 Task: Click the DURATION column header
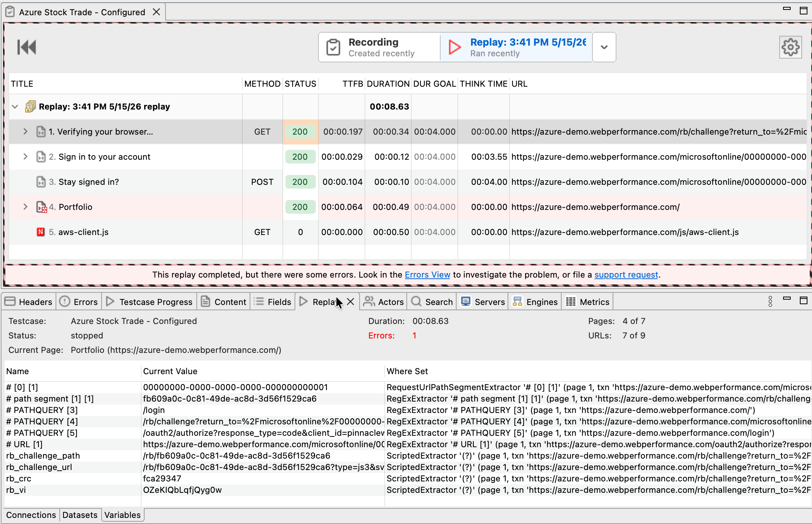(x=388, y=84)
